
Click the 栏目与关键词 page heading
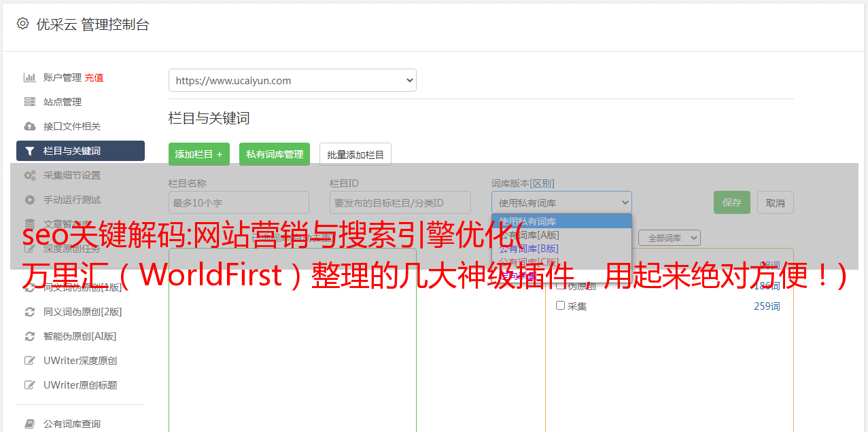coord(209,118)
